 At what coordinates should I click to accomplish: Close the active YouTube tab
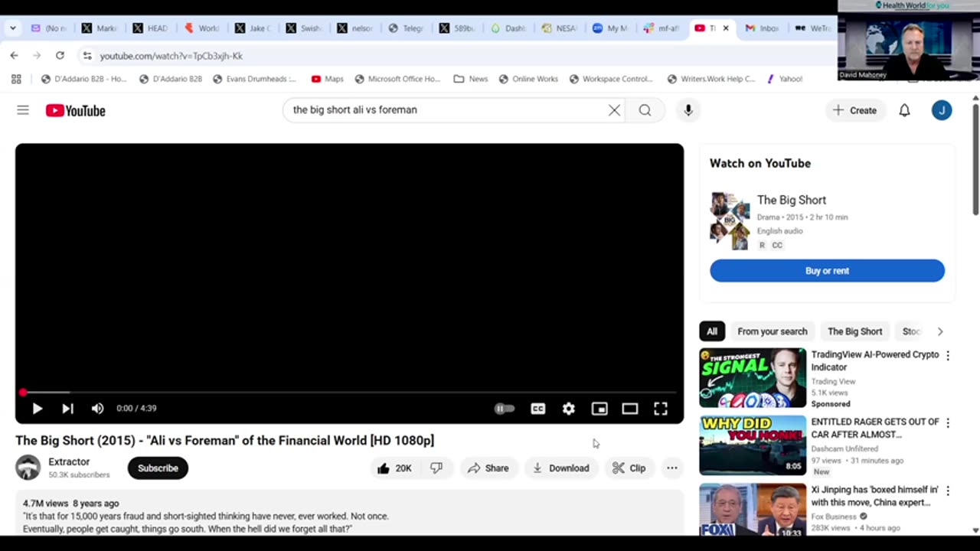[726, 28]
